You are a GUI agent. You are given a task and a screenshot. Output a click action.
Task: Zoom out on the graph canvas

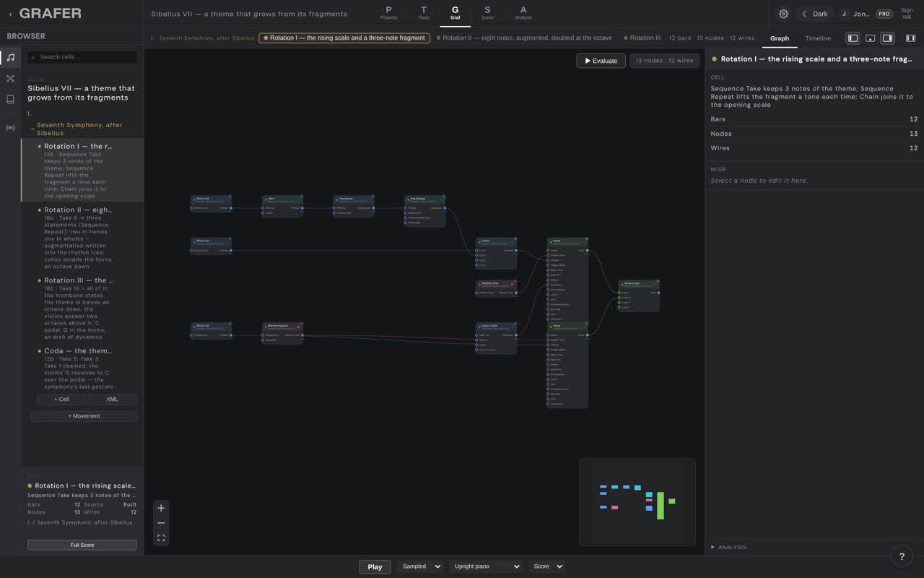tap(161, 523)
